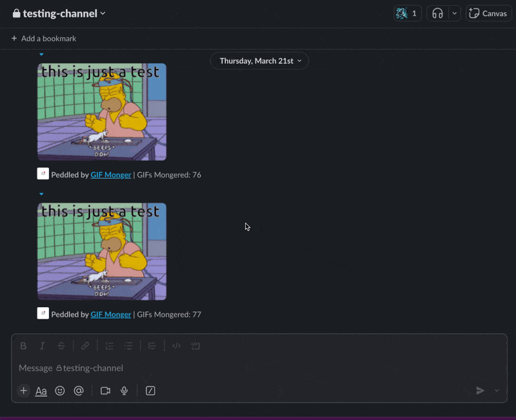Screen dimensions: 516x420
Task: Click Add a bookmark
Action: (44, 39)
